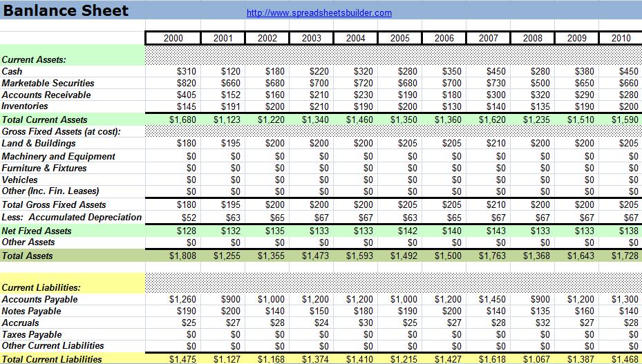642x364 pixels.
Task: Select the Total Current Assets label
Action: (45, 120)
